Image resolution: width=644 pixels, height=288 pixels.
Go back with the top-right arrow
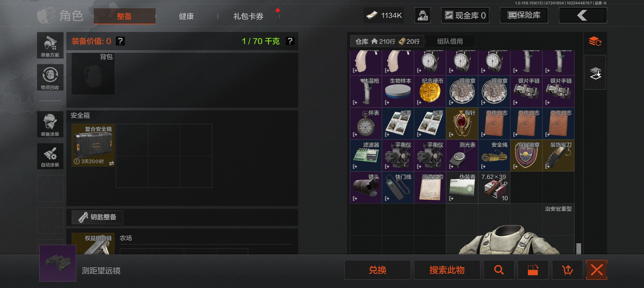(583, 15)
